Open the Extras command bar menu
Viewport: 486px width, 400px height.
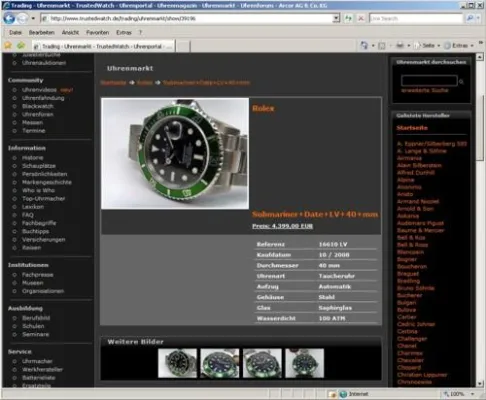pyautogui.click(x=459, y=46)
